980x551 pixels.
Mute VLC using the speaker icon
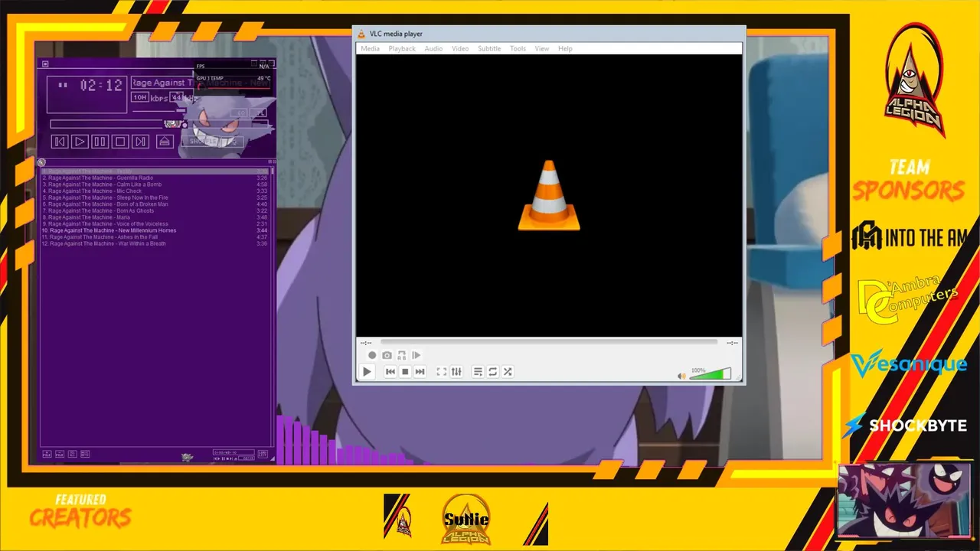[x=681, y=376]
